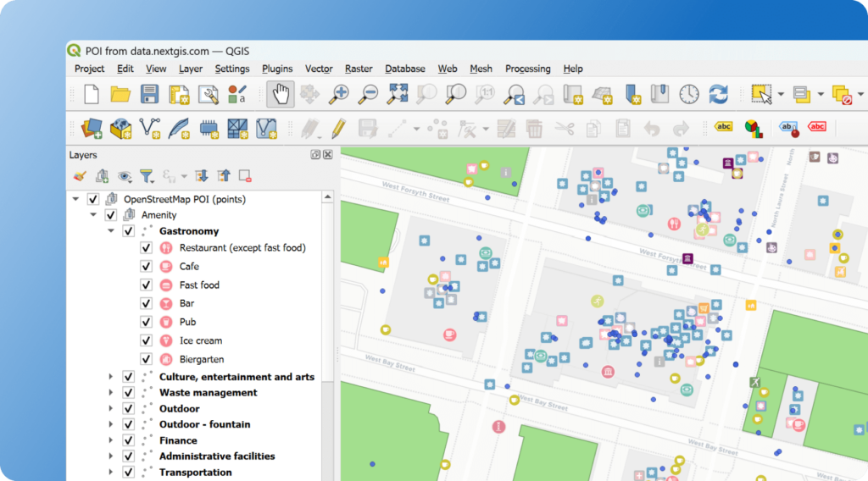Open the Raster menu
Image resolution: width=868 pixels, height=481 pixels.
(359, 69)
